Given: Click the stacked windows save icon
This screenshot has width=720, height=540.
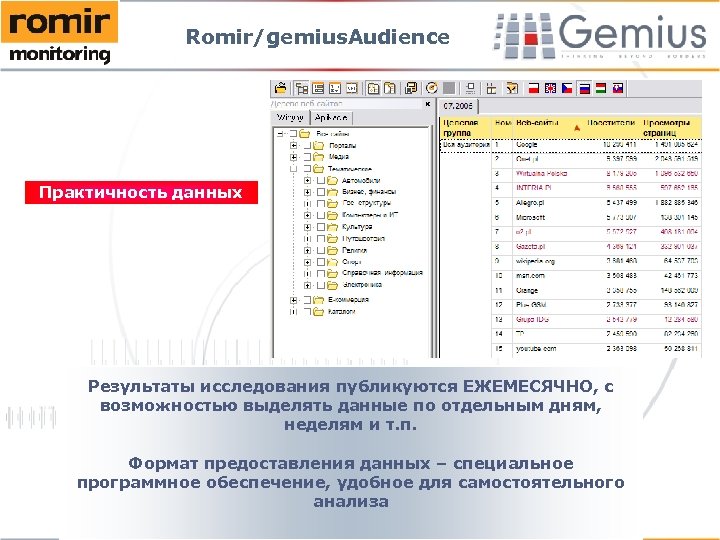Looking at the screenshot, I should 411,88.
